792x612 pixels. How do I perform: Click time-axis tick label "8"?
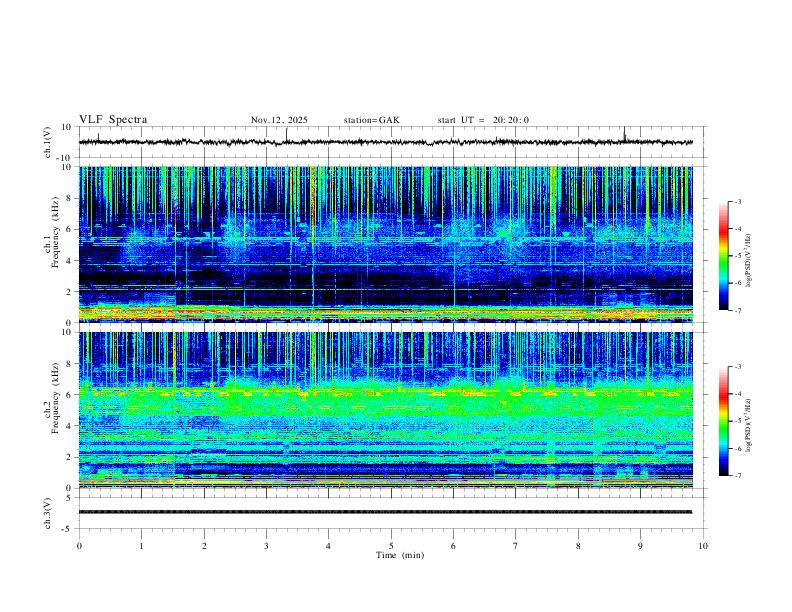click(578, 546)
